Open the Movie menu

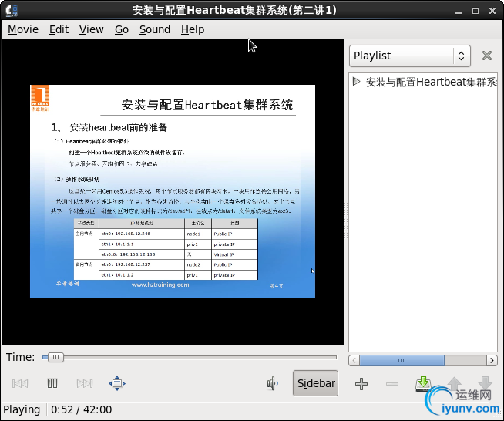23,29
